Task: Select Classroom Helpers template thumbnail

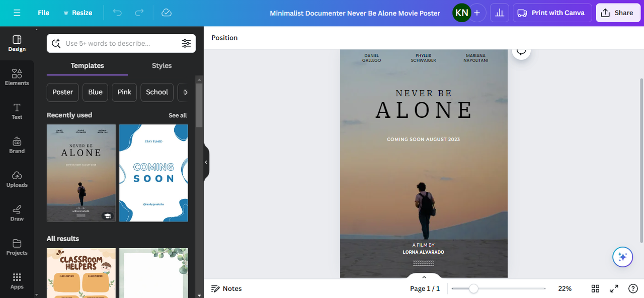Action: point(81,273)
